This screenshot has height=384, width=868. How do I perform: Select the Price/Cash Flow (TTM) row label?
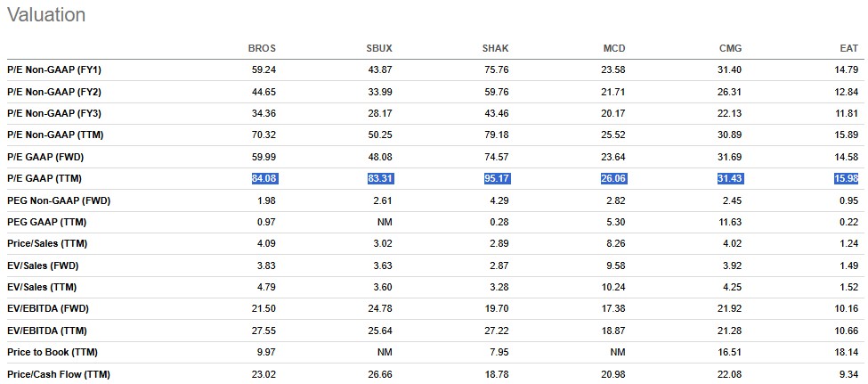tap(59, 374)
